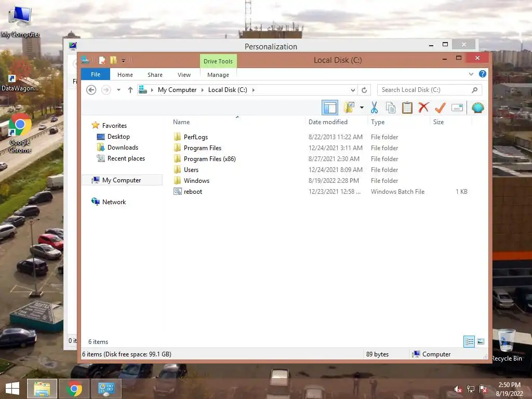
Task: Expand the ribbon with the chevron arrow
Action: click(x=471, y=74)
